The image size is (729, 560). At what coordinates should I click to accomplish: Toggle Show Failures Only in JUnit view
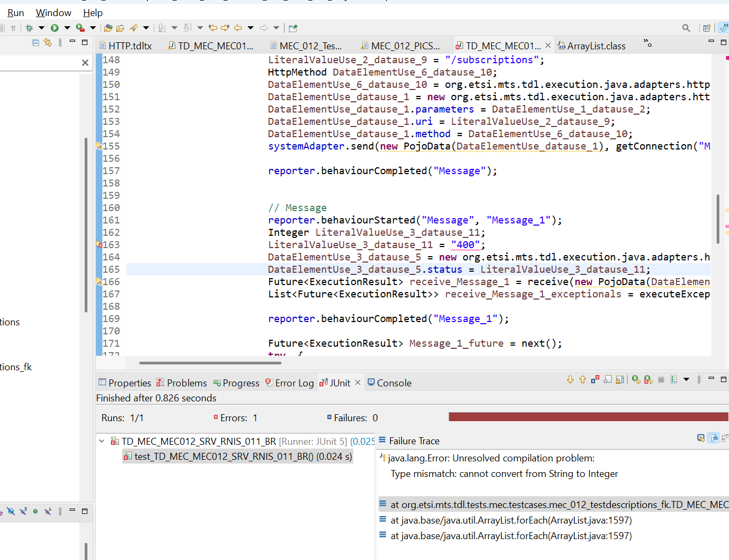[595, 380]
